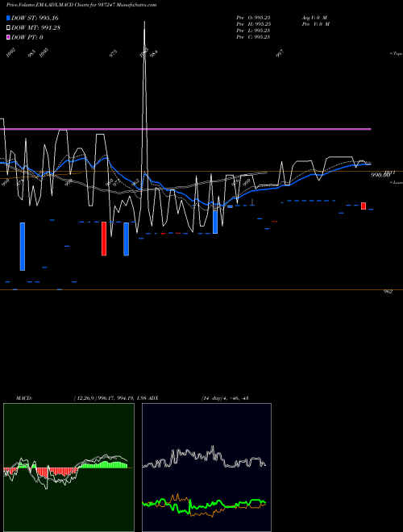Click the magenta DOW PT legend swatch
Image resolution: width=403 pixels, height=532 pixels.
point(9,37)
